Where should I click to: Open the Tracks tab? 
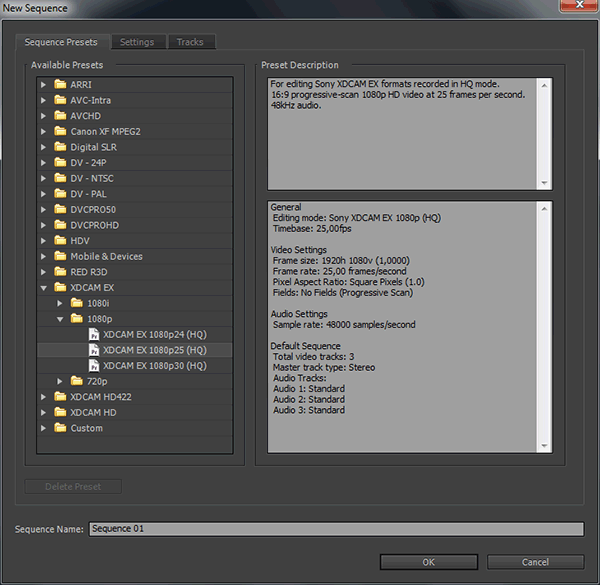click(190, 42)
